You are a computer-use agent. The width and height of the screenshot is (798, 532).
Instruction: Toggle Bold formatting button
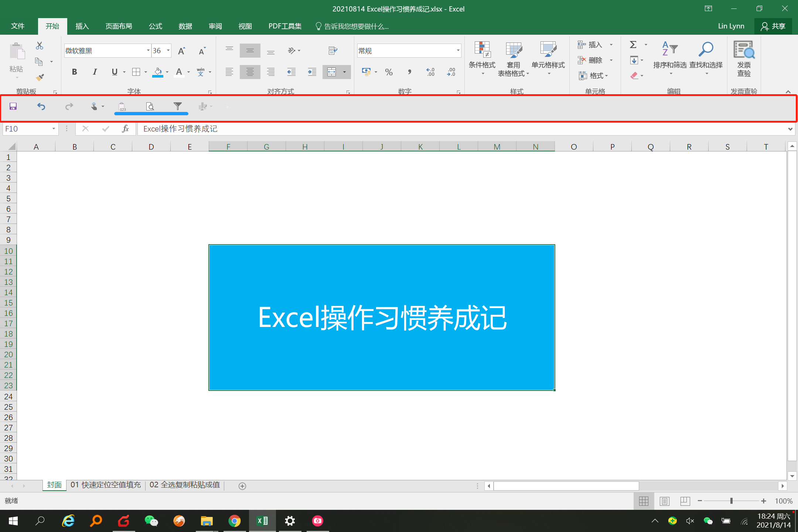tap(74, 72)
